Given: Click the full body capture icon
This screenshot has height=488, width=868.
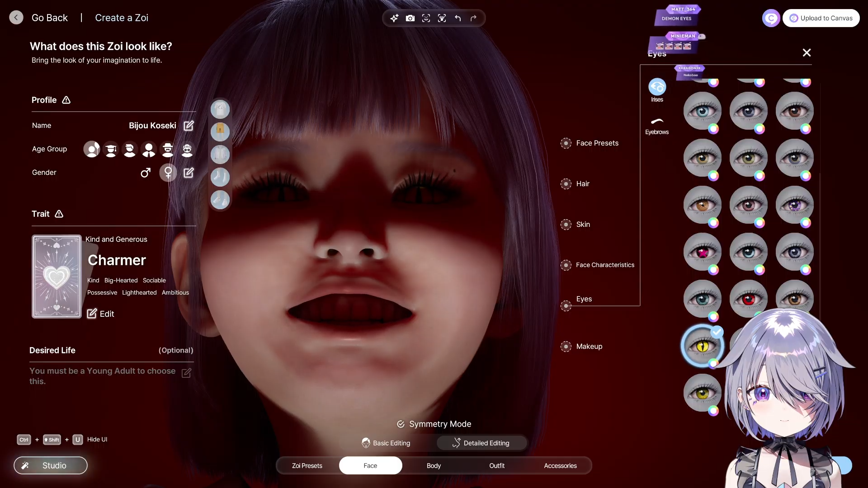Looking at the screenshot, I should pos(442,18).
